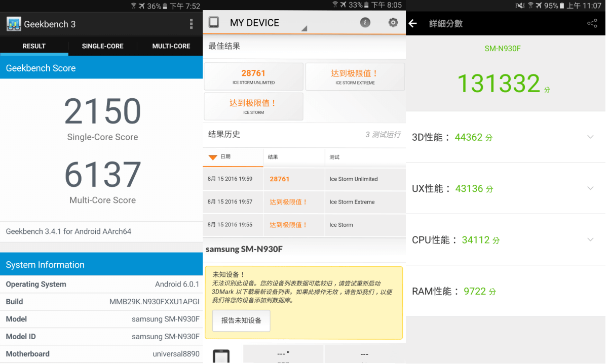This screenshot has width=608, height=364.
Task: Click the RAM性能 9722 row
Action: point(506,291)
